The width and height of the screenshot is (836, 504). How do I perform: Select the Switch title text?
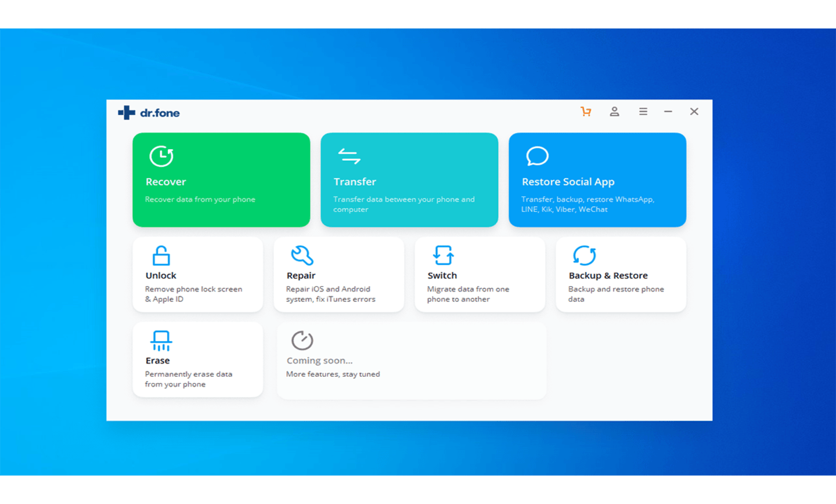point(442,276)
